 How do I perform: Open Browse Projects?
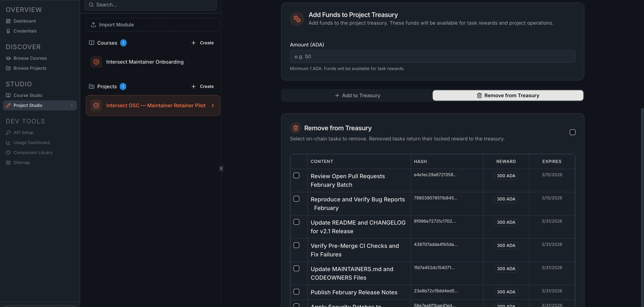(x=30, y=68)
